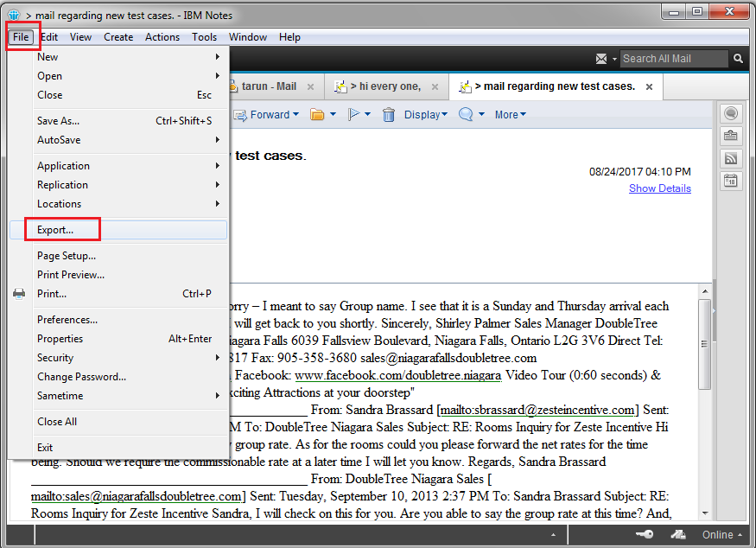
Task: Click the follow-up flag icon
Action: coord(353,114)
